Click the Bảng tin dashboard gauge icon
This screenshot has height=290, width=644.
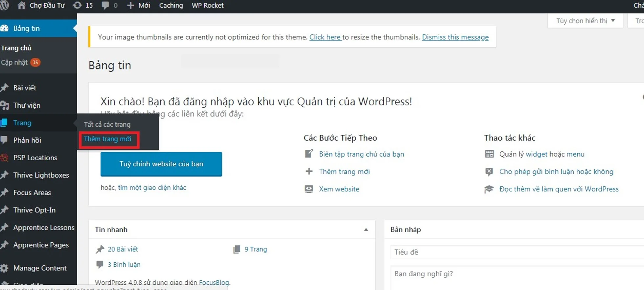click(4, 28)
